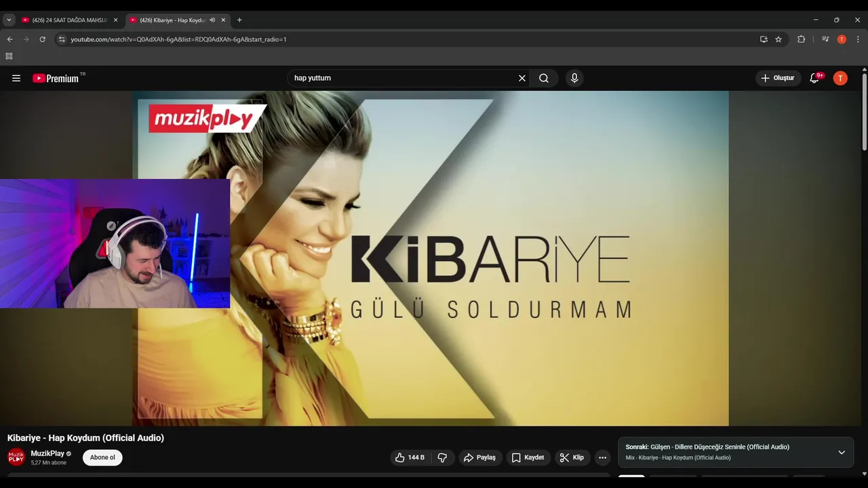Image resolution: width=868 pixels, height=488 pixels.
Task: Open the tab search dropdown
Action: click(x=9, y=20)
